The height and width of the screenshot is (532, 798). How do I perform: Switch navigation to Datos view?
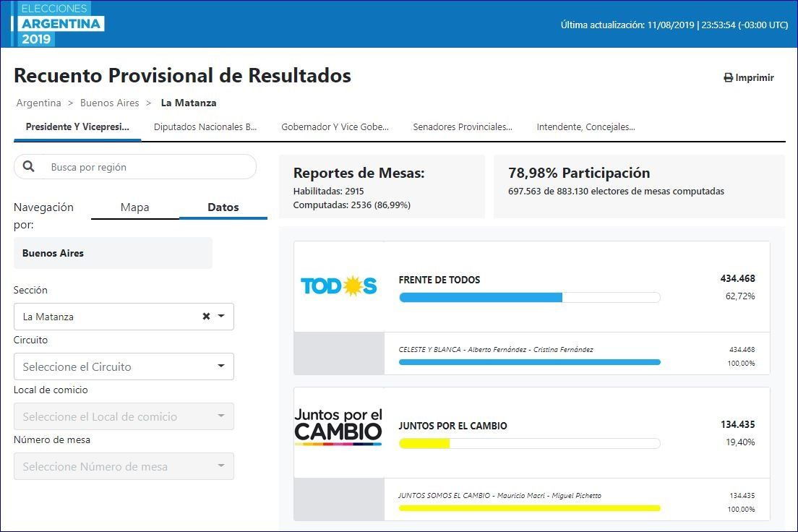(223, 207)
